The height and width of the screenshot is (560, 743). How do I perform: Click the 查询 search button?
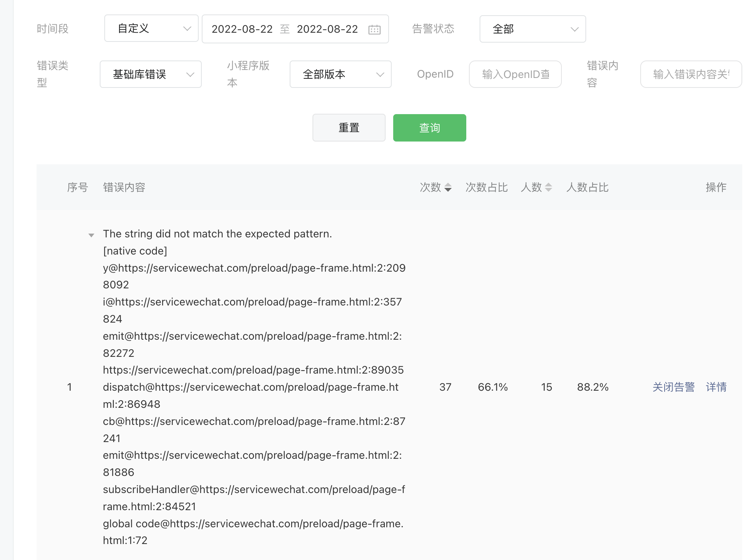[x=429, y=128]
